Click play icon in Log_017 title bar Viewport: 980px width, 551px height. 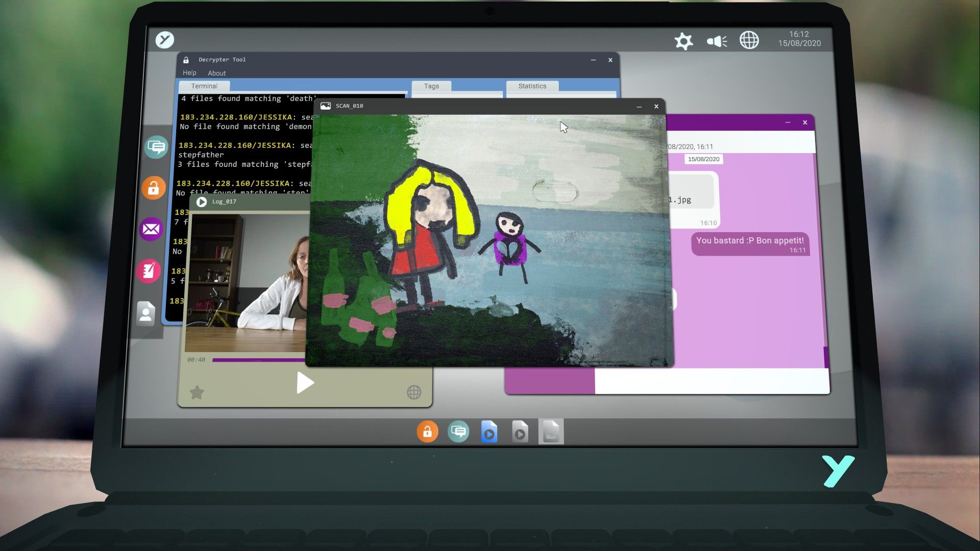[202, 202]
